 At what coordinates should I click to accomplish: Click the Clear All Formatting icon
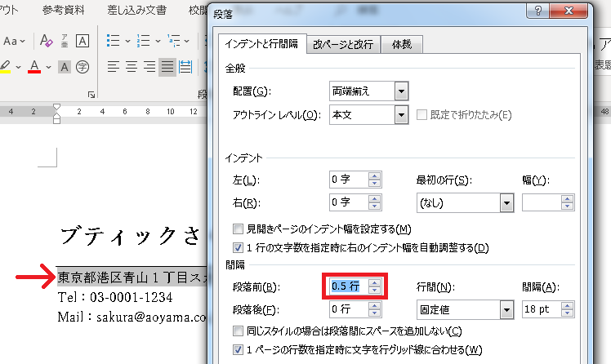tap(47, 41)
